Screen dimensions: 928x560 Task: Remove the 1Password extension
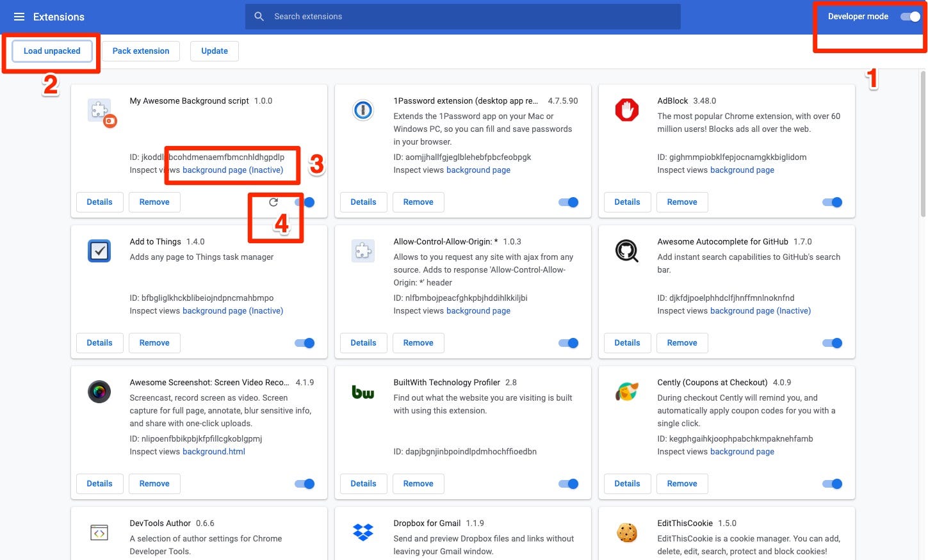click(x=418, y=202)
